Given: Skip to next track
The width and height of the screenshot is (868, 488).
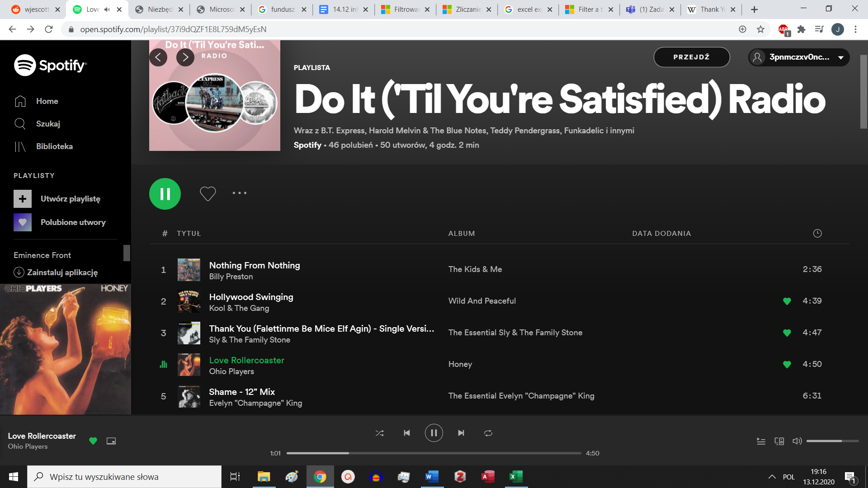Looking at the screenshot, I should [x=461, y=433].
